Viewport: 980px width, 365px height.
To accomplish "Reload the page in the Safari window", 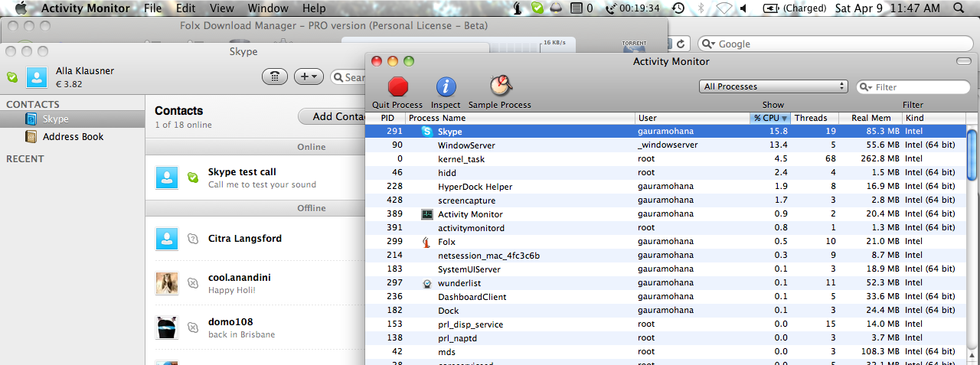I will (681, 44).
